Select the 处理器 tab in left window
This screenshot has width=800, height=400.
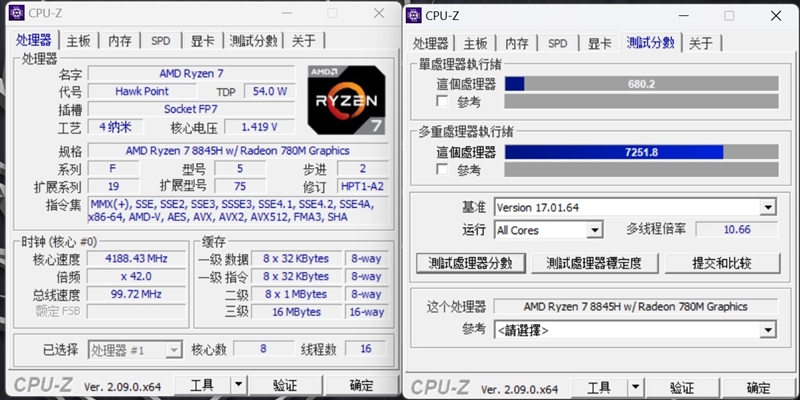pyautogui.click(x=34, y=40)
